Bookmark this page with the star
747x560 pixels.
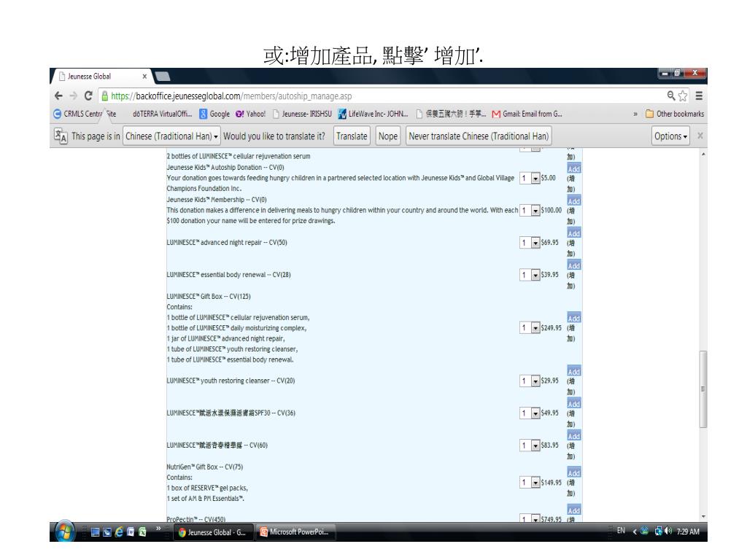pos(683,96)
